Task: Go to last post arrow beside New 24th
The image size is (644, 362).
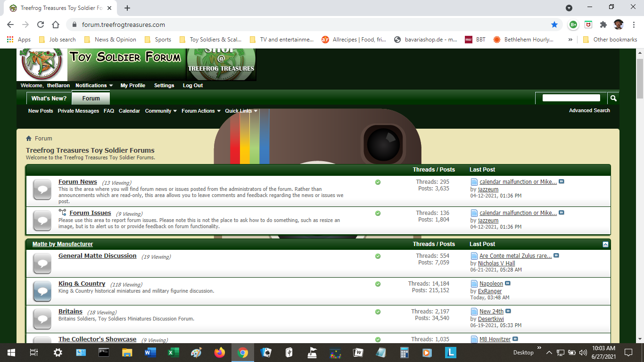Action: [508, 312]
